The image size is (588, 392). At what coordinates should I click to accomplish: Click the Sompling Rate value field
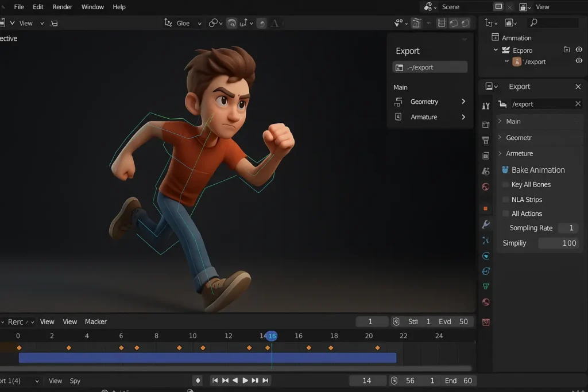tap(567, 228)
